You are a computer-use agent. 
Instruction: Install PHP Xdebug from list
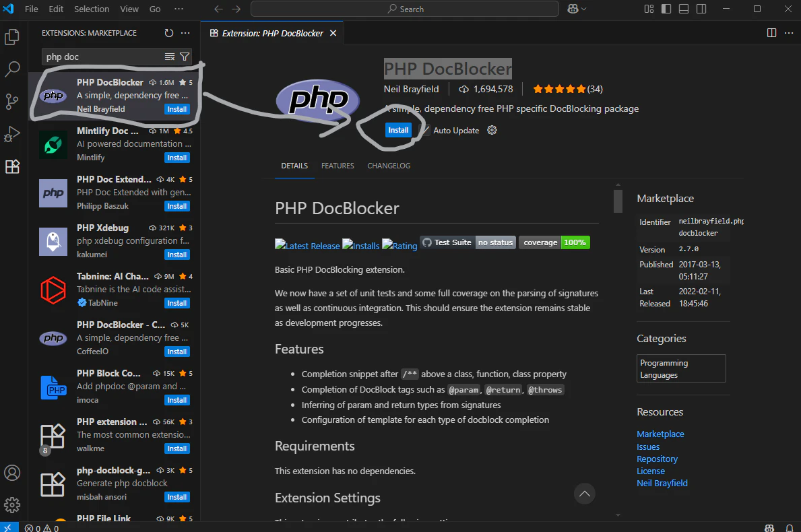pyautogui.click(x=177, y=255)
